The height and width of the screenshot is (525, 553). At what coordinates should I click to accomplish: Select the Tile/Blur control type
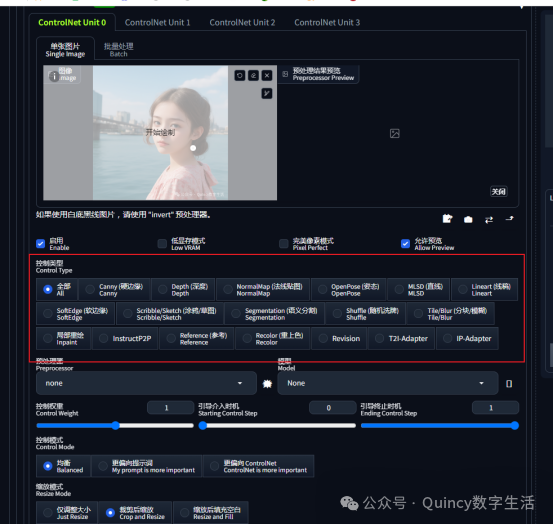tap(451, 314)
